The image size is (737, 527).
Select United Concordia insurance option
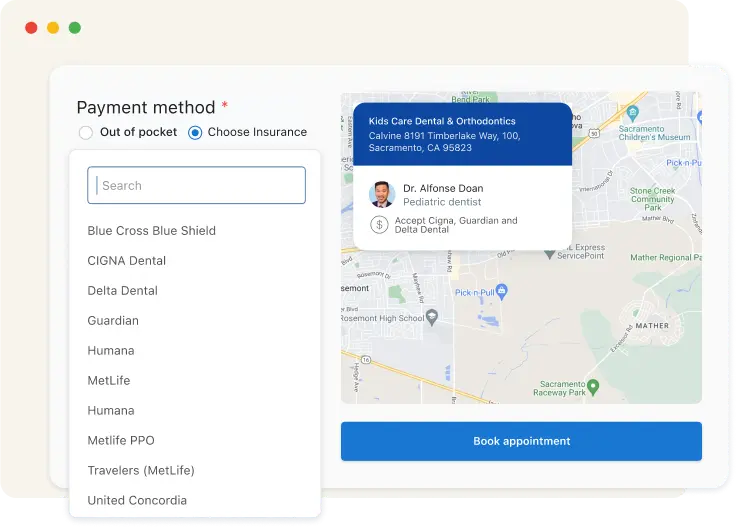pos(137,500)
